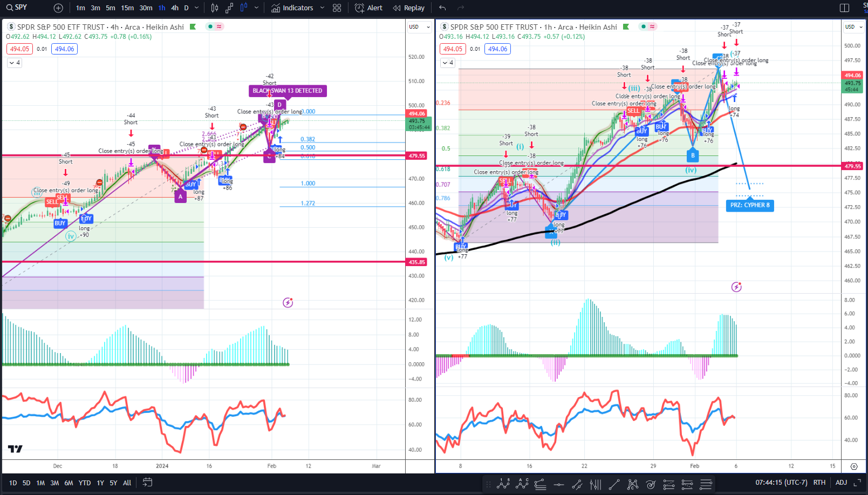Click the BLACK SWAN 13 DETECTED label
Screen dimensions: 868x495
point(288,91)
